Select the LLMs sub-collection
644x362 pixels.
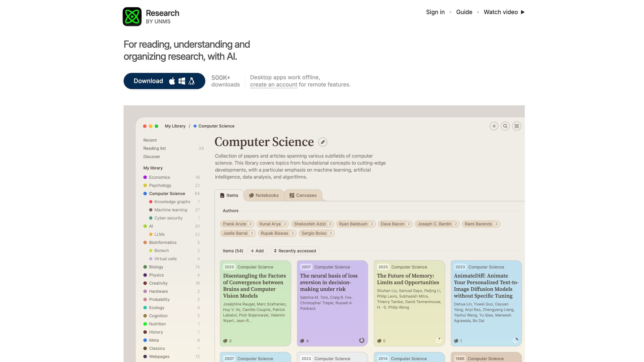pos(174,234)
